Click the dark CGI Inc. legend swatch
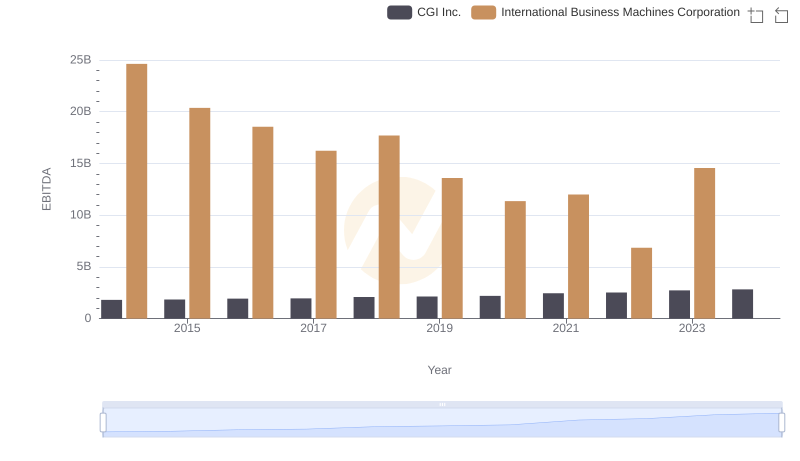This screenshot has height=461, width=800. 399,12
